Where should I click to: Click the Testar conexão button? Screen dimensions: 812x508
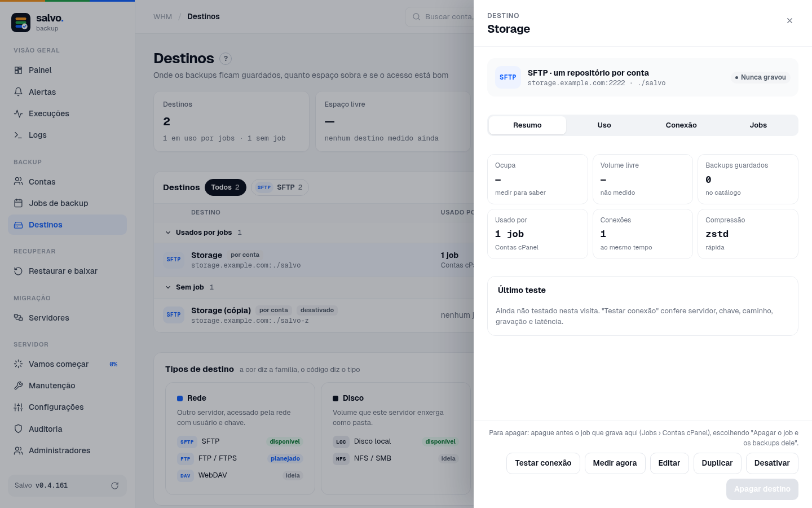pyautogui.click(x=543, y=463)
